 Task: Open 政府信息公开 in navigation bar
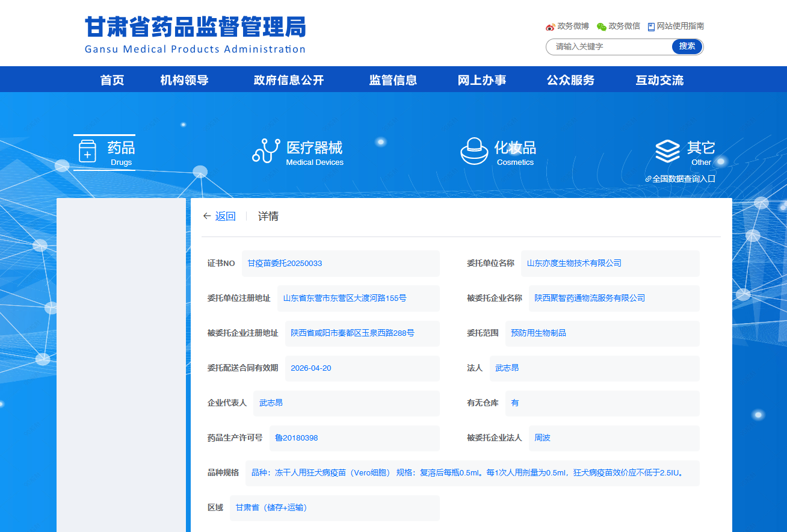pyautogui.click(x=289, y=80)
